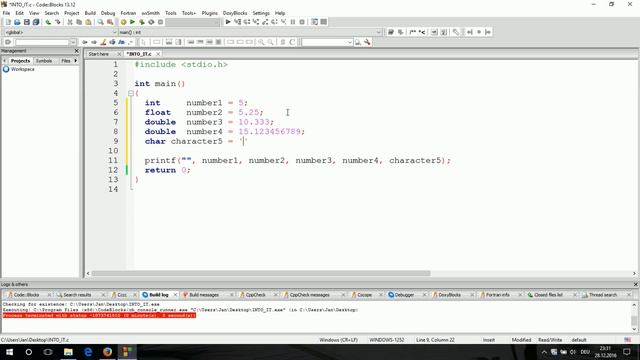The image size is (640, 360).
Task: Click the Redo toolbar icon
Action: click(x=58, y=22)
